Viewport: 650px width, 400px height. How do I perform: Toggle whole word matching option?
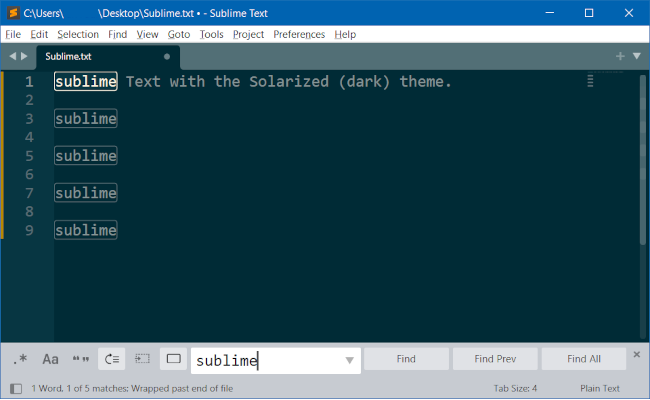81,359
